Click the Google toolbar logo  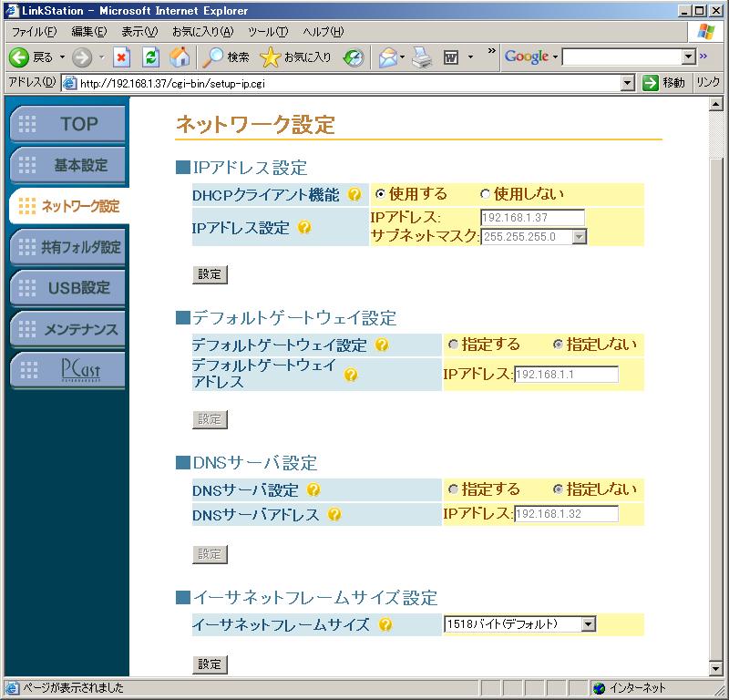(527, 57)
